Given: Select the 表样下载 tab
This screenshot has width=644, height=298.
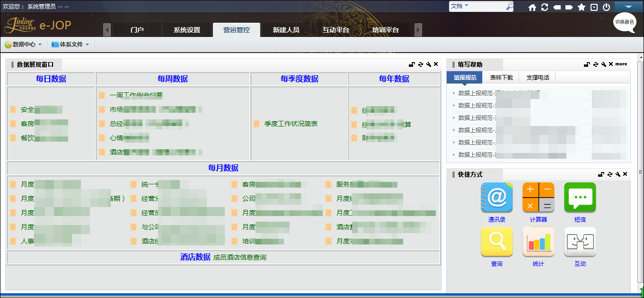Looking at the screenshot, I should (x=502, y=78).
